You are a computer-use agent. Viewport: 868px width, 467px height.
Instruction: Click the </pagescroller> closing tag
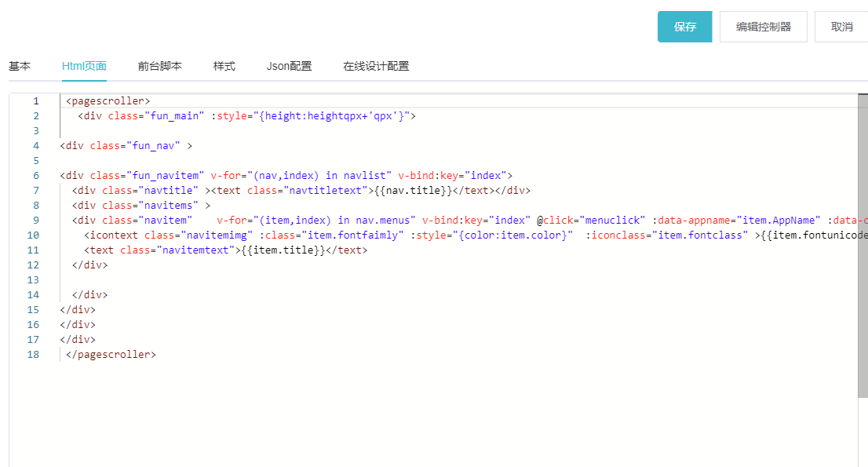tap(111, 355)
